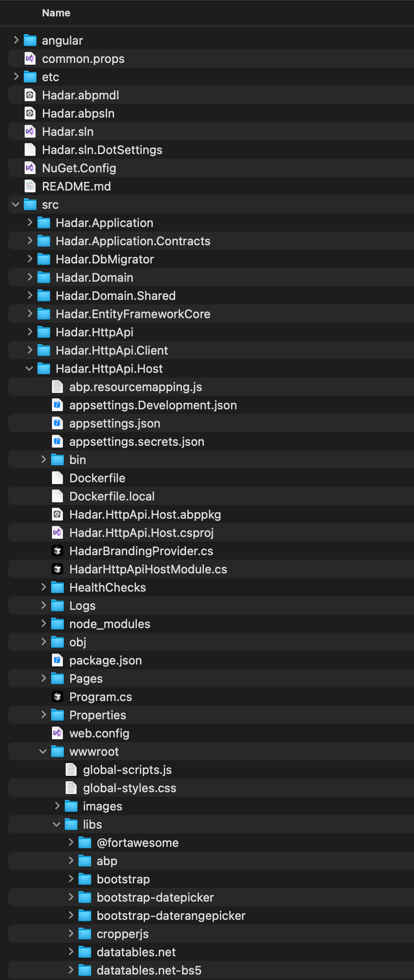Click the common.props Visual Studio file icon
Screen dimensions: 414x980
coord(30,58)
